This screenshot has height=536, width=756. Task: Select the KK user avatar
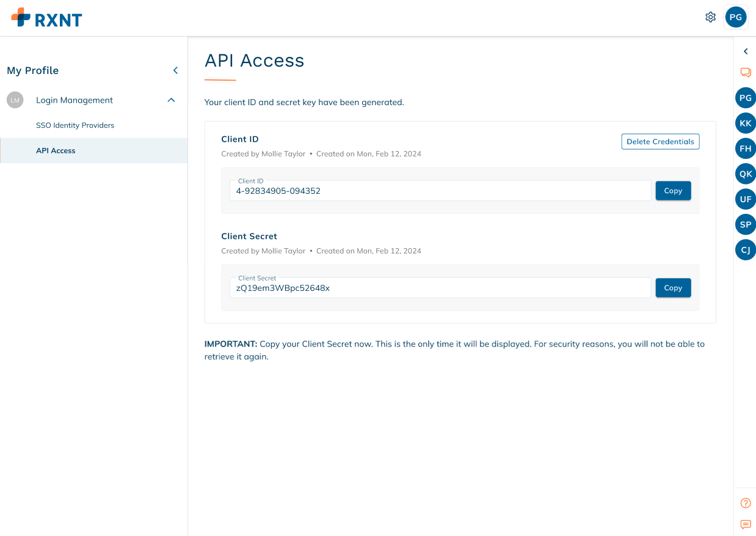[746, 123]
